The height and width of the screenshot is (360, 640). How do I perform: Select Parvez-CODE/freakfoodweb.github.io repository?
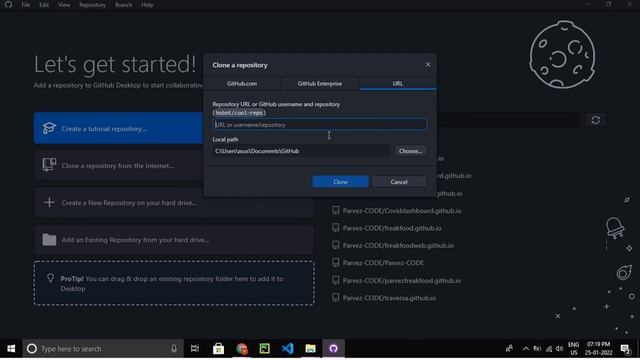coord(398,245)
